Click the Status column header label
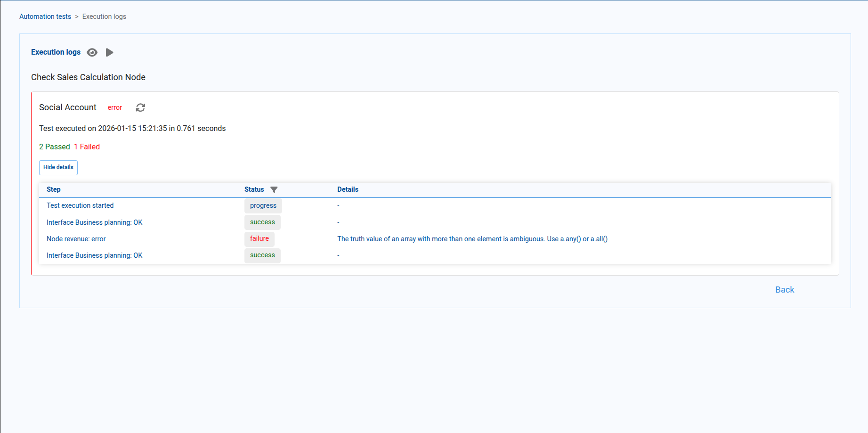Viewport: 868px width, 433px height. (x=254, y=189)
